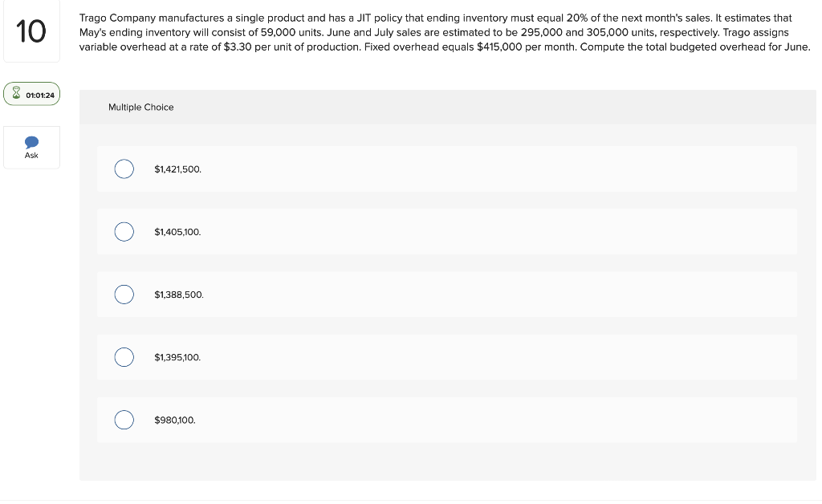Image resolution: width=822 pixels, height=504 pixels.
Task: Click the $1,395,100 answer text
Action: pyautogui.click(x=177, y=357)
